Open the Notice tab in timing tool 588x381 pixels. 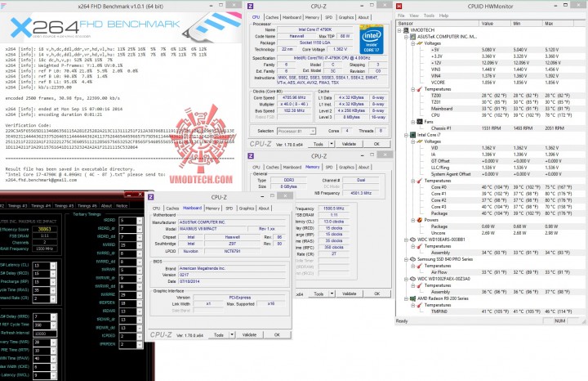point(122,206)
